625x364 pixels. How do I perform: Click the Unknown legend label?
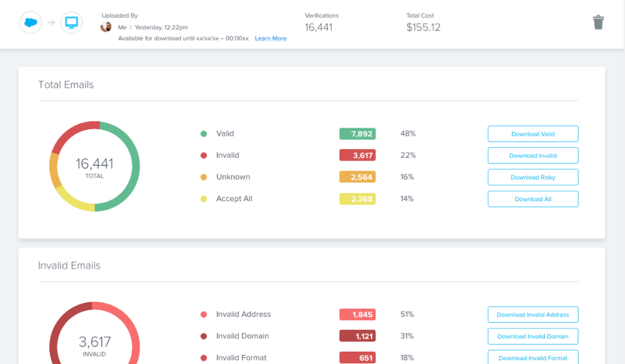[233, 177]
